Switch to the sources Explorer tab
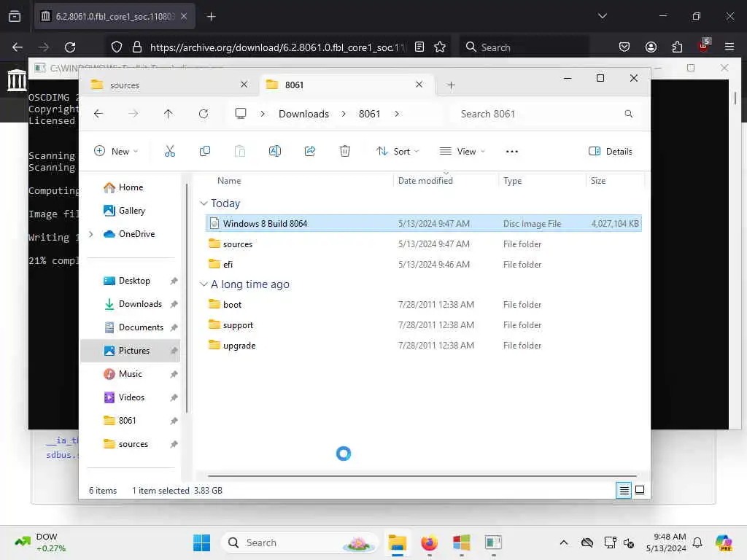This screenshot has height=560, width=747. [169, 85]
